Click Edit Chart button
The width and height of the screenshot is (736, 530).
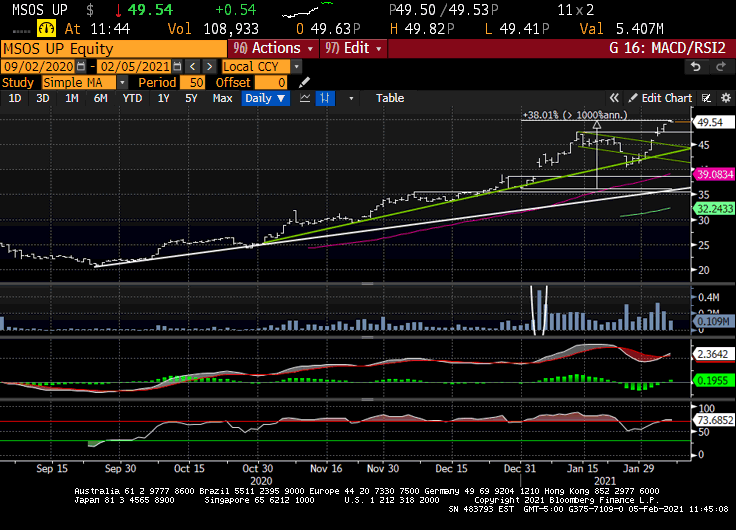659,98
